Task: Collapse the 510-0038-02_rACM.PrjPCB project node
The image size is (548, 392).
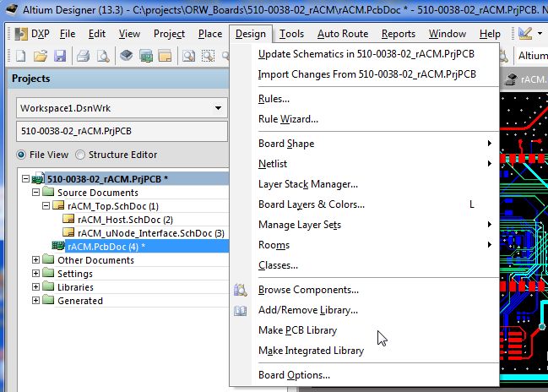Action: 25,179
